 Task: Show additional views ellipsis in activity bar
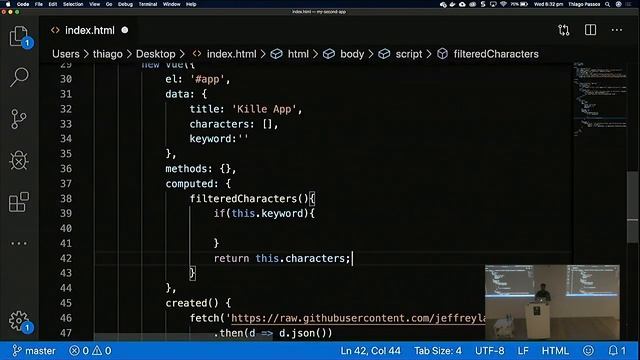pos(19,243)
